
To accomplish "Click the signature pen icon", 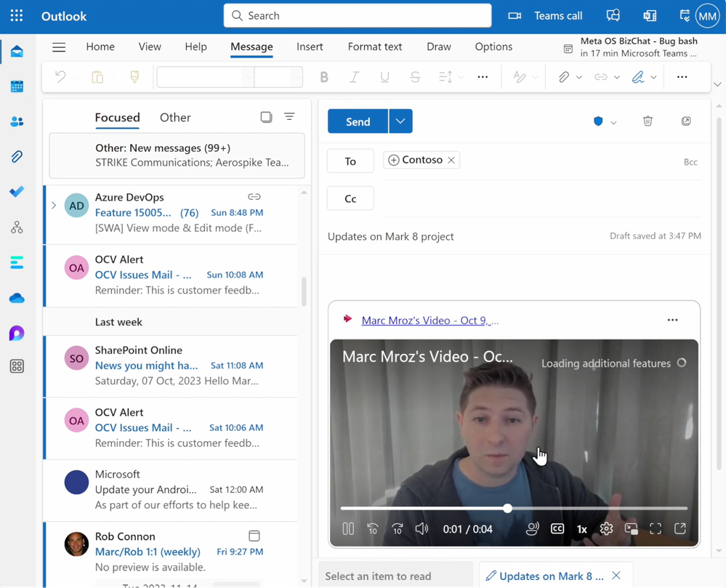I will point(638,77).
